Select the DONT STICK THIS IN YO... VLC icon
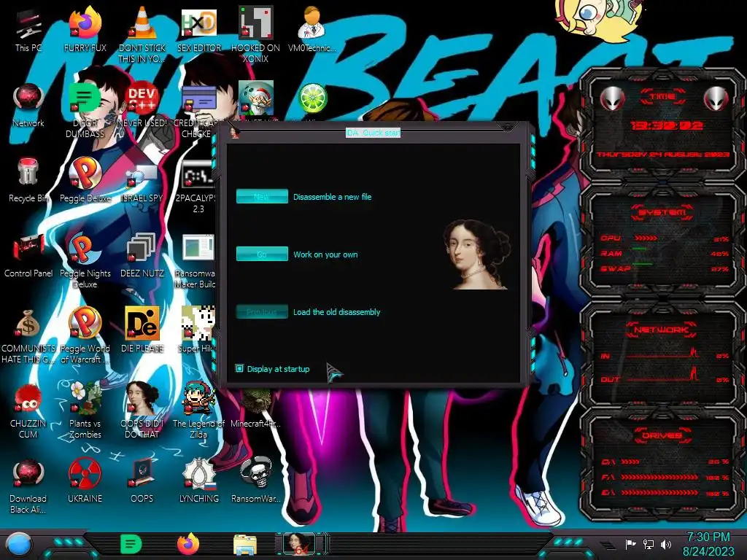747x560 pixels. (142, 35)
